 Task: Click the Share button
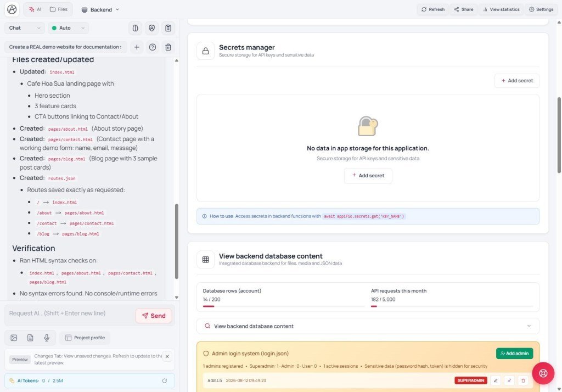tap(464, 9)
